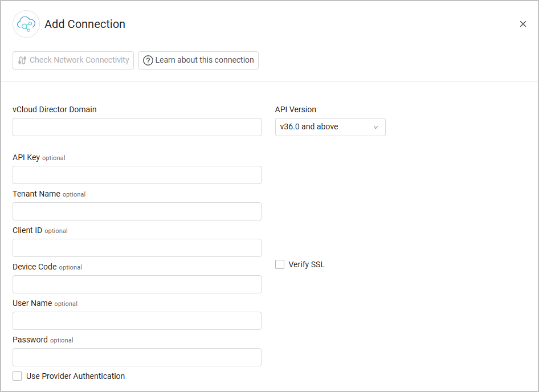This screenshot has height=392, width=539.
Task: Close the Add Connection dialog
Action: pos(522,24)
